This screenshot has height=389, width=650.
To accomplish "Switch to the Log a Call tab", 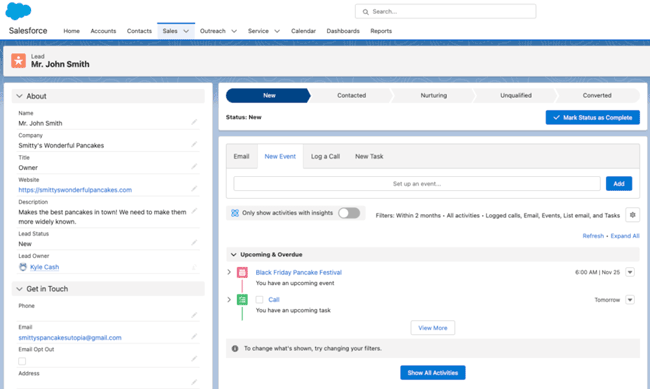I will [325, 156].
